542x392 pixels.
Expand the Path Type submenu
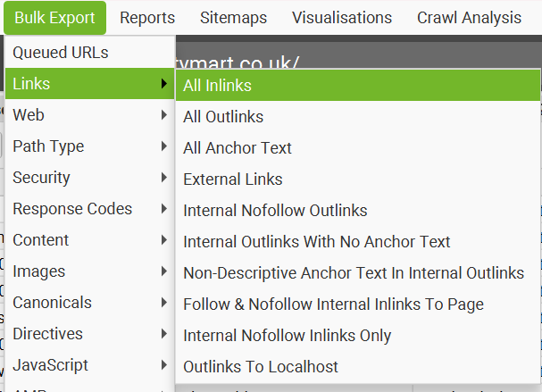(x=89, y=146)
